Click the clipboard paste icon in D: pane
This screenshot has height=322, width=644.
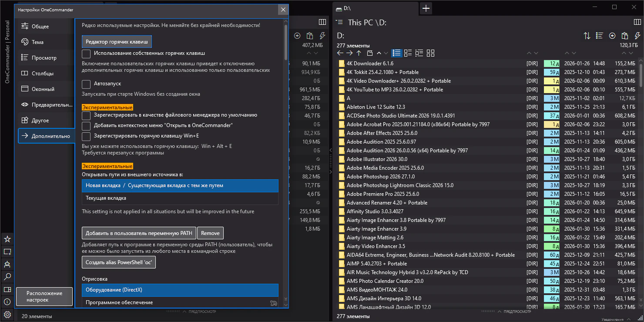624,36
